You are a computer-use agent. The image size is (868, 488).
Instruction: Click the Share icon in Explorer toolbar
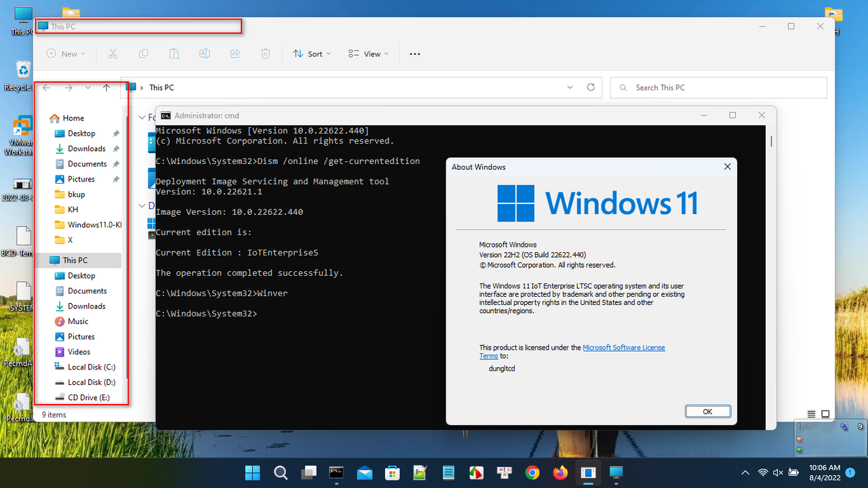click(235, 54)
